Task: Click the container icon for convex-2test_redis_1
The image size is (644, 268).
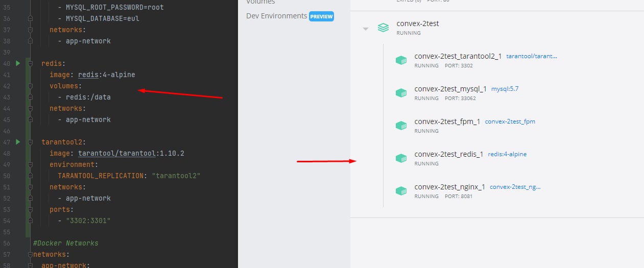Action: coord(401,158)
